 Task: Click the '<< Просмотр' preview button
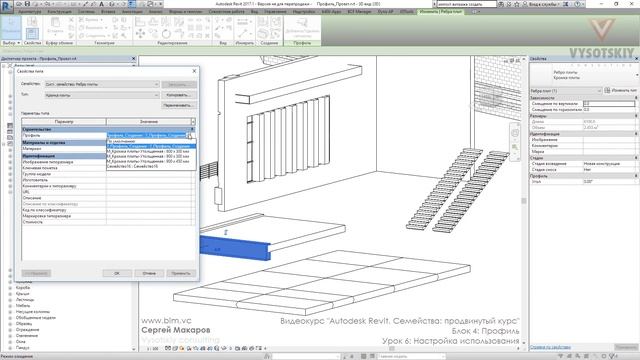click(36, 273)
